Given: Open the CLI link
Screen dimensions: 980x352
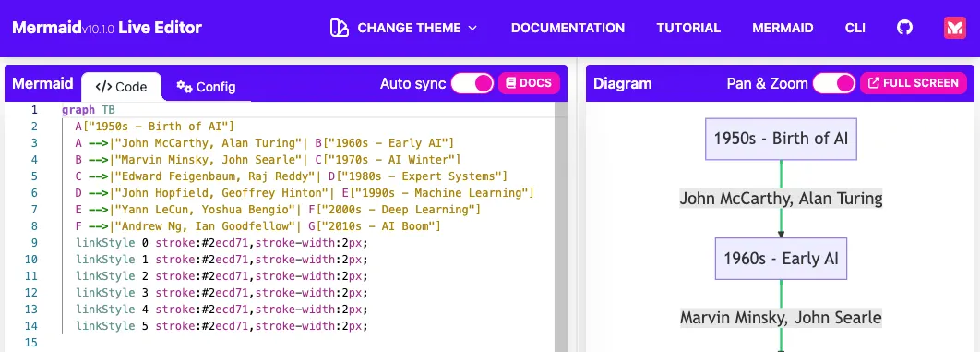Looking at the screenshot, I should (855, 28).
